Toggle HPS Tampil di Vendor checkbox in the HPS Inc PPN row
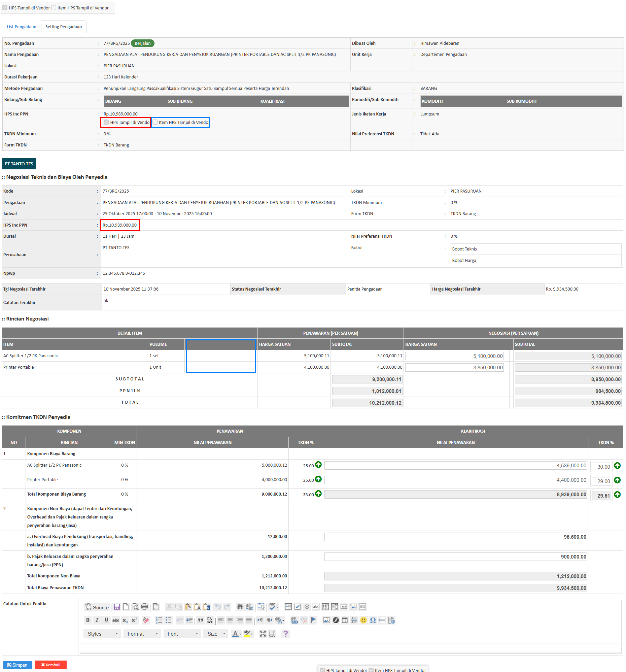This screenshot has height=672, width=626. pos(106,122)
